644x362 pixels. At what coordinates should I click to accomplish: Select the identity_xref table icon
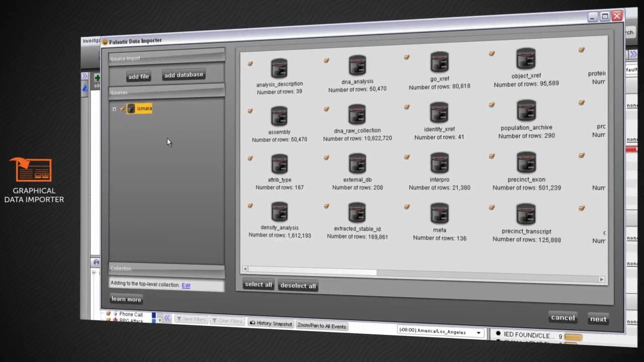pyautogui.click(x=439, y=113)
